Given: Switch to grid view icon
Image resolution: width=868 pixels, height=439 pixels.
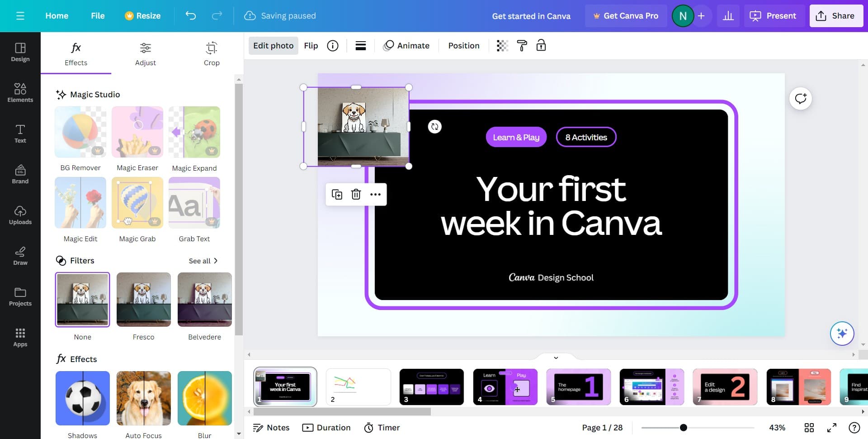Looking at the screenshot, I should point(809,428).
